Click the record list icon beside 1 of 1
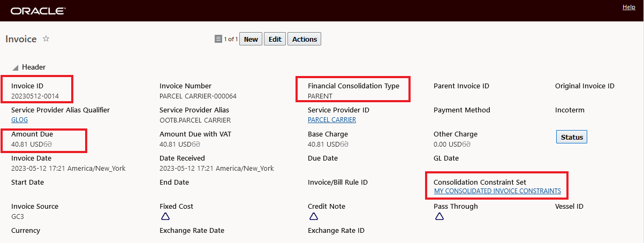Viewport: 644px width, 243px height. (218, 39)
